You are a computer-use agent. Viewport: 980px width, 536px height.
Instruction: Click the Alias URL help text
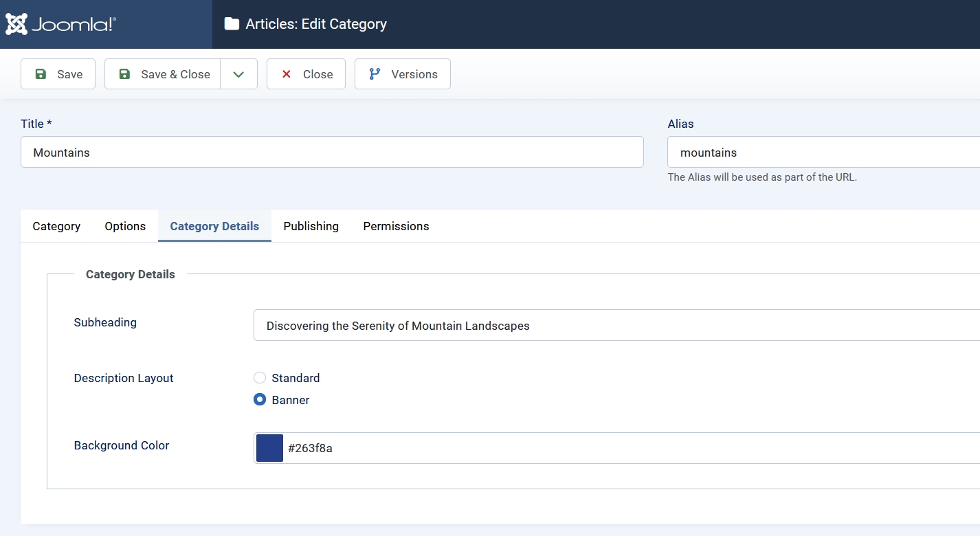(763, 177)
